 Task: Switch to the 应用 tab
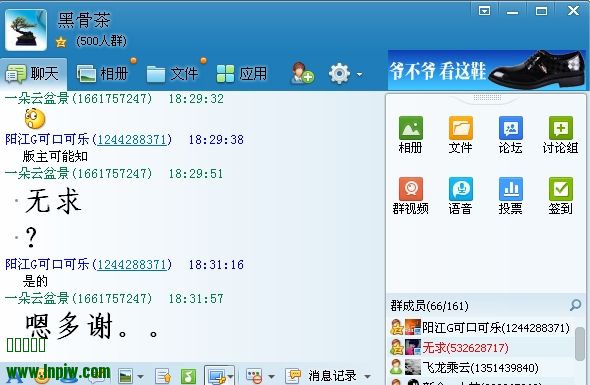242,73
